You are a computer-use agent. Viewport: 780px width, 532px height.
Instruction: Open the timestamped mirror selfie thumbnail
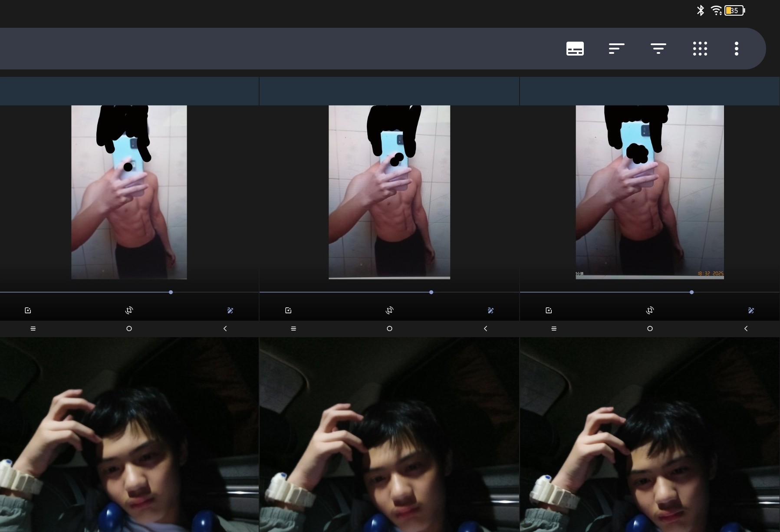pyautogui.click(x=649, y=192)
